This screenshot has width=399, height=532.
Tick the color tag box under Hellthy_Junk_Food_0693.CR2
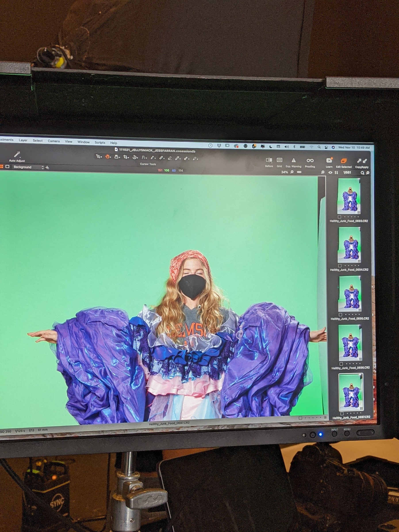point(339,217)
